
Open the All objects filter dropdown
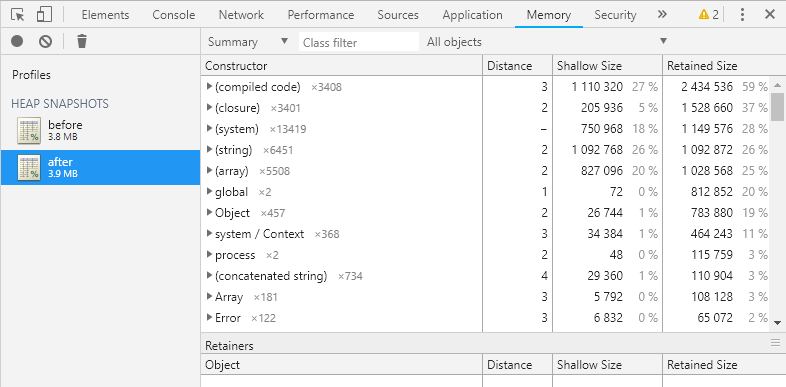(547, 42)
